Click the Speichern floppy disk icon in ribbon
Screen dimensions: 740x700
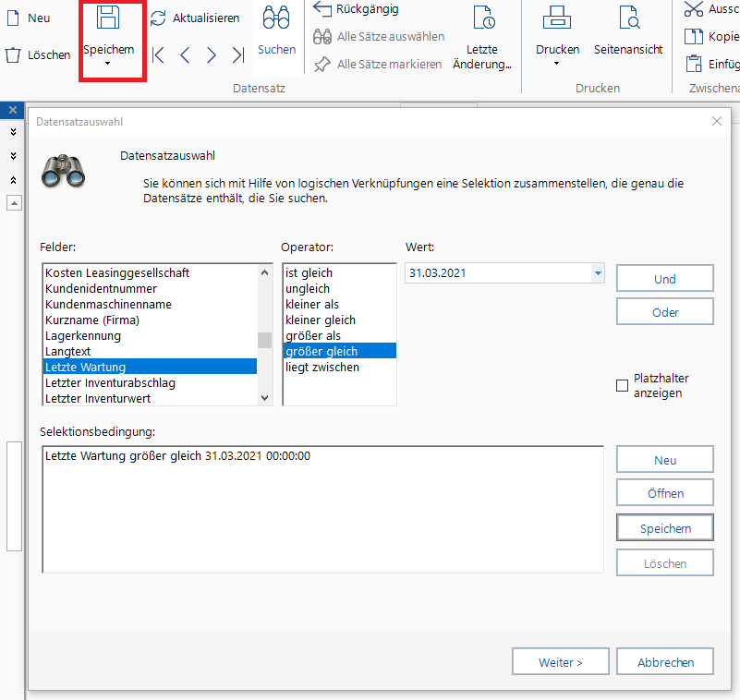(108, 18)
